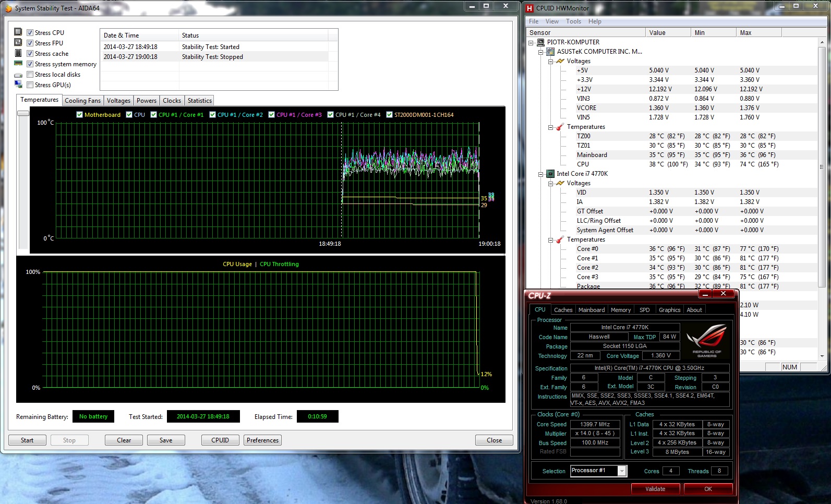The image size is (831, 504).
Task: Click the temperature graph vertical slider handle
Action: pyautogui.click(x=23, y=113)
